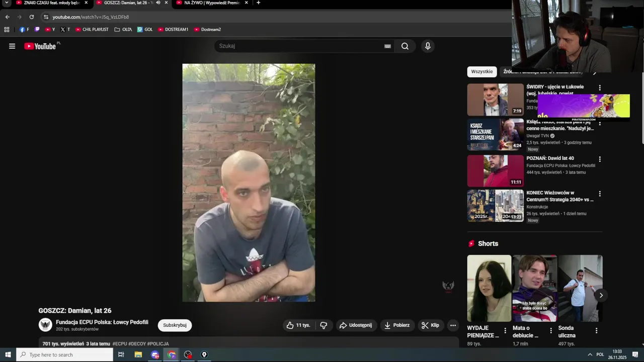Open CHIL PLAYLIST bookmark
644x362 pixels.
(92, 30)
